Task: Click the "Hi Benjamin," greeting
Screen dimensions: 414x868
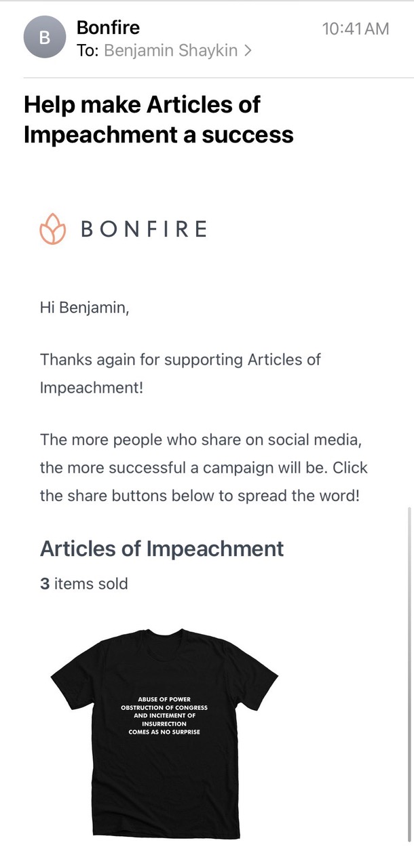Action: click(84, 307)
